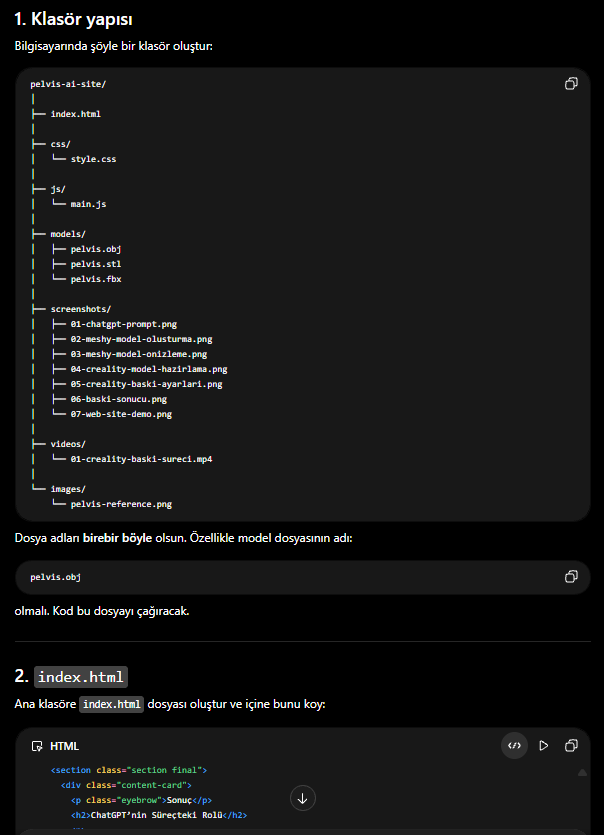Click the div class='content-card' code line
This screenshot has width=604, height=835.
[126, 785]
